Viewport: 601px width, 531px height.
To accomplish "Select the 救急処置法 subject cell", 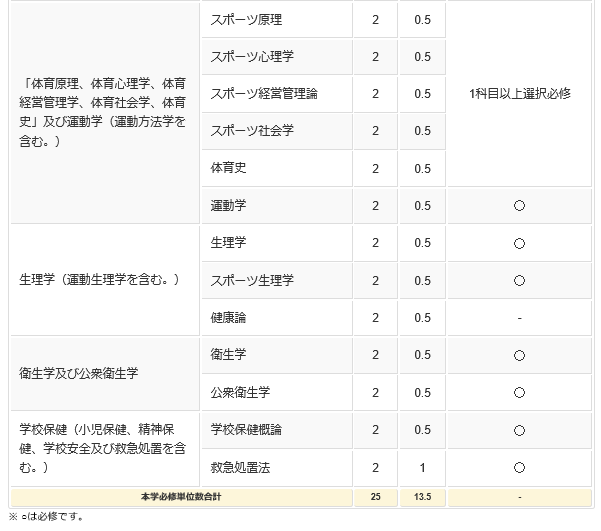I will click(x=277, y=468).
